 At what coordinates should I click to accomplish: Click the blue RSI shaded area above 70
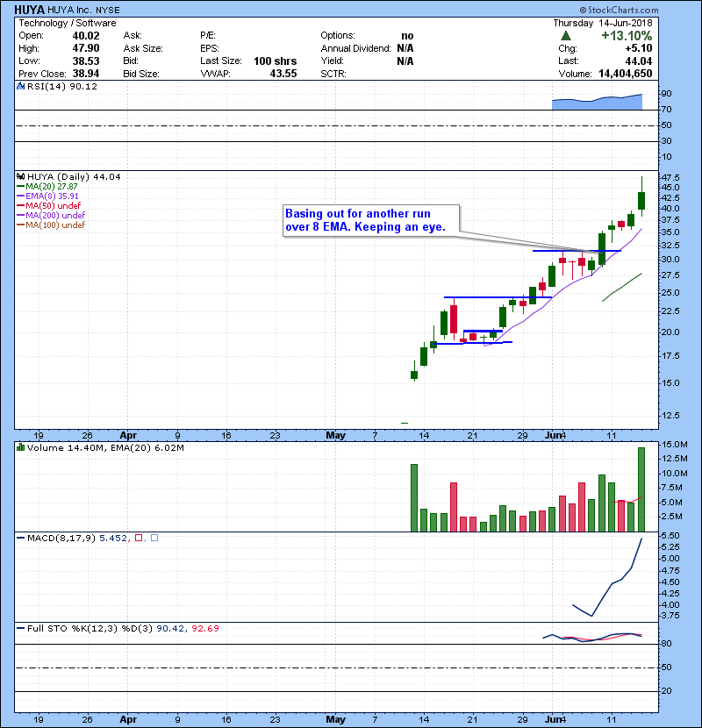coord(597,103)
